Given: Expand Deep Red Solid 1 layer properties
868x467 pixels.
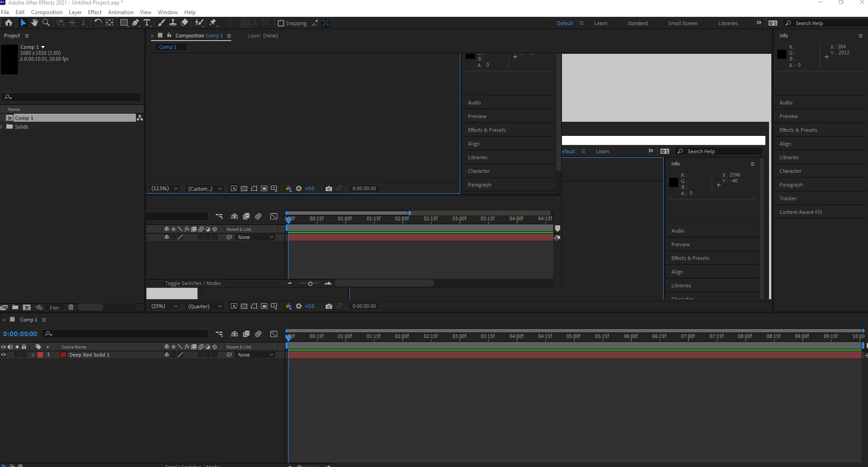Looking at the screenshot, I should 33,355.
